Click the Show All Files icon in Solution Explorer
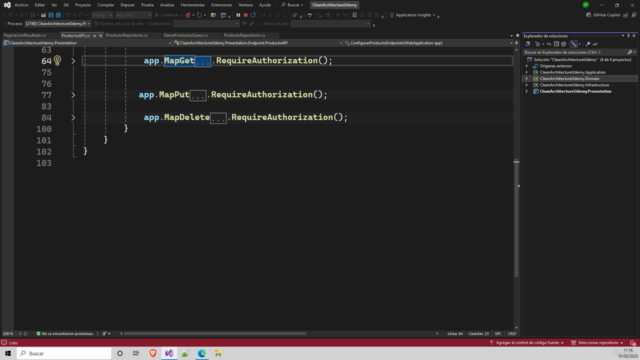Screen dimensions: 640x360 [564, 44]
